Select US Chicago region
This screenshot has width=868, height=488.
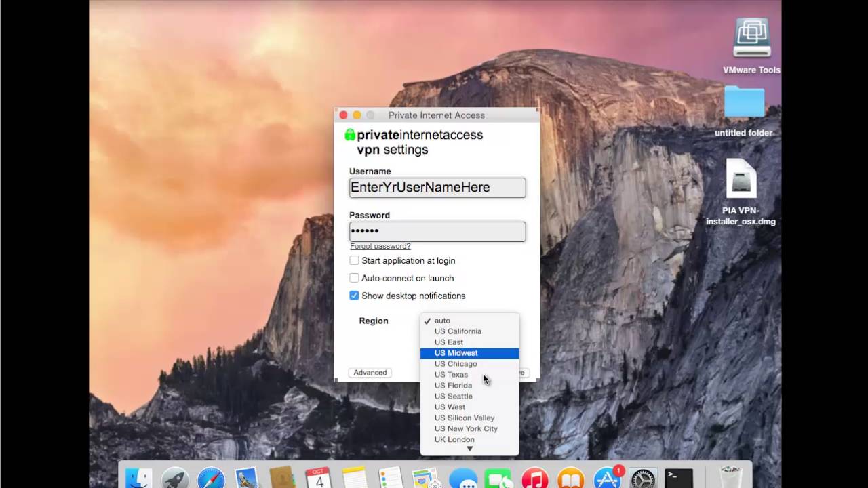[469, 364]
